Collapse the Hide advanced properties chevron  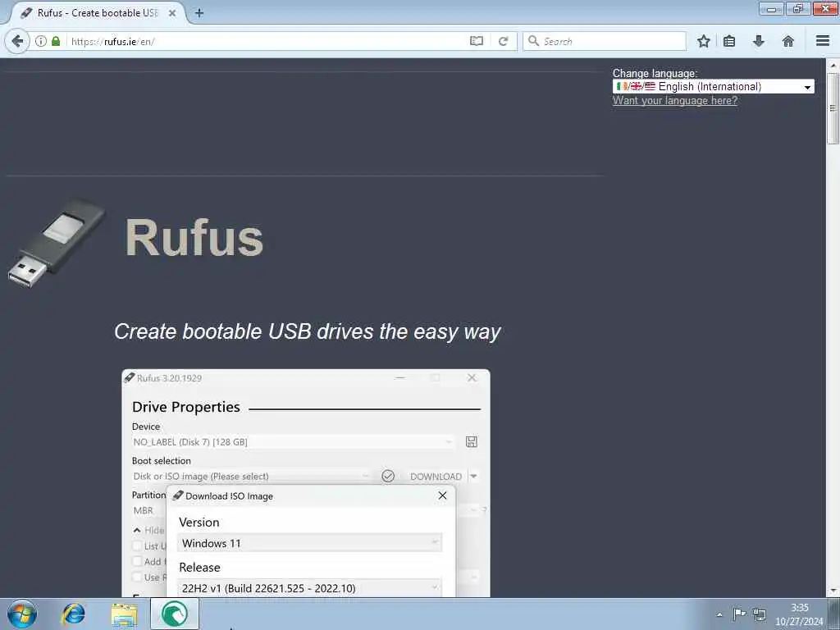pos(137,531)
